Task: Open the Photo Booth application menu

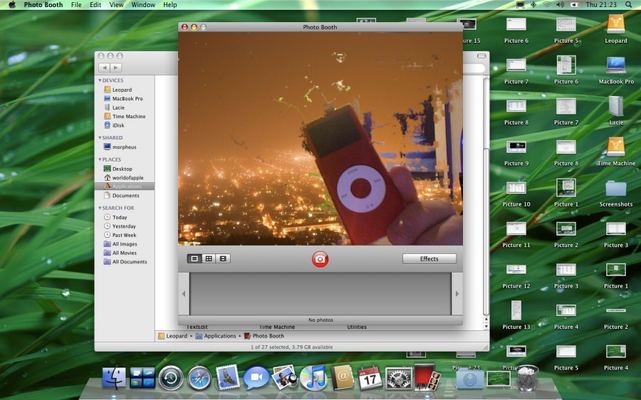Action: (x=43, y=5)
